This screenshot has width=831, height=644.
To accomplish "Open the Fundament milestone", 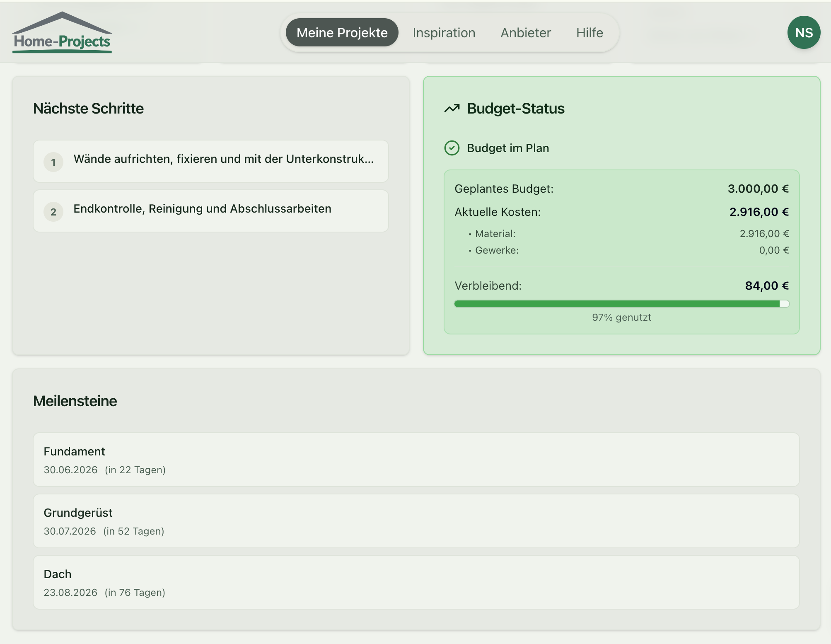I will (x=416, y=460).
